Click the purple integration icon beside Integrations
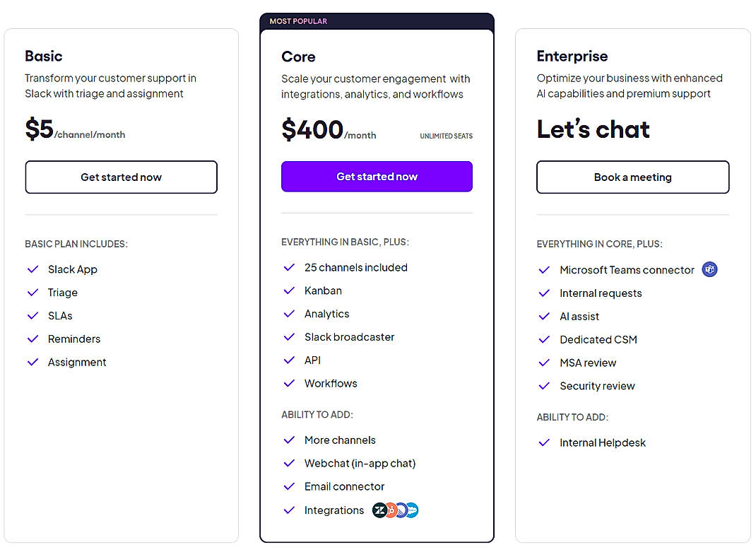This screenshot has width=756, height=552. [401, 510]
